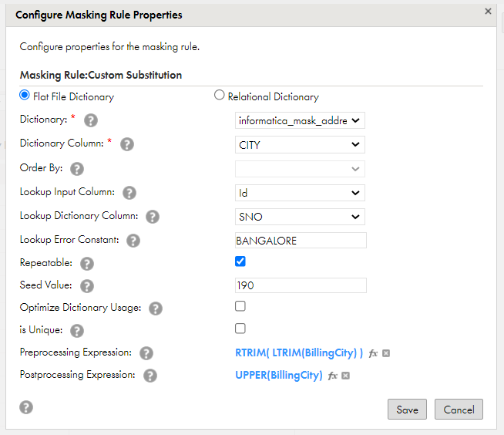This screenshot has width=504, height=435.
Task: Click the Seed Value field containing 190
Action: (x=301, y=285)
